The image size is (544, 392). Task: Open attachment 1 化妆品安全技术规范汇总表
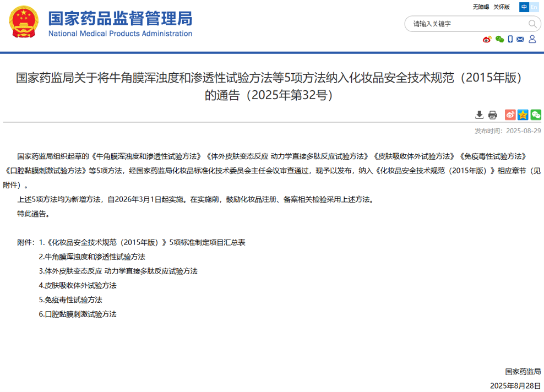click(x=142, y=242)
